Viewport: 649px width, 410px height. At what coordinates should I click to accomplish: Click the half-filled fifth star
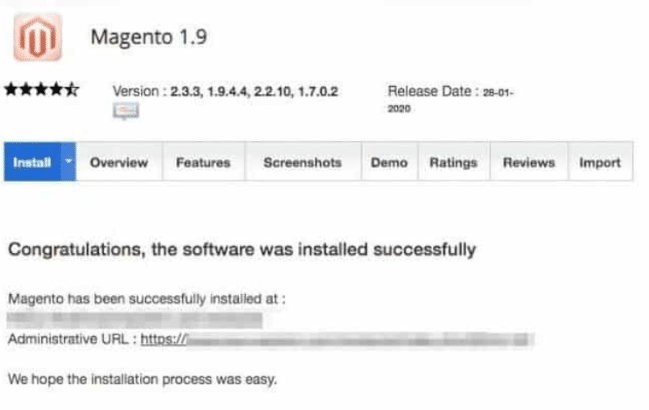coord(72,89)
